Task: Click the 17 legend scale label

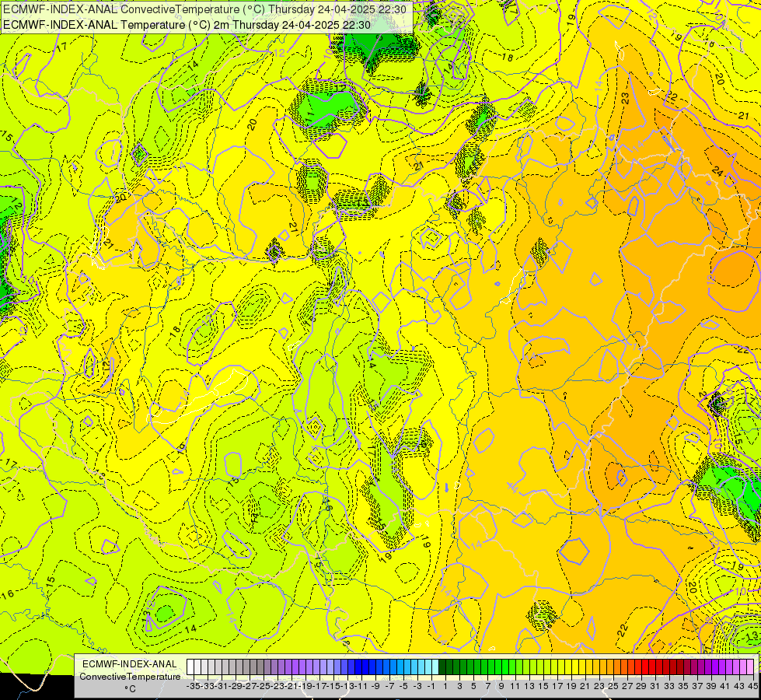Action: 557,687
